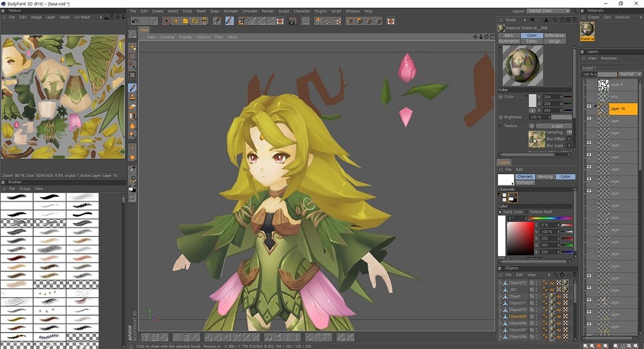Open the Normal blend mode dropdown in Layers
This screenshot has width=644, height=349.
(x=629, y=74)
